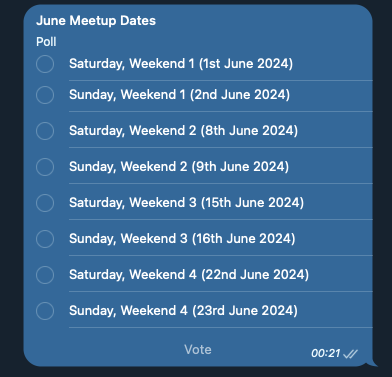This screenshot has height=377, width=392.
Task: Tick the radio circle for 16th June 2024
Action: click(x=45, y=239)
